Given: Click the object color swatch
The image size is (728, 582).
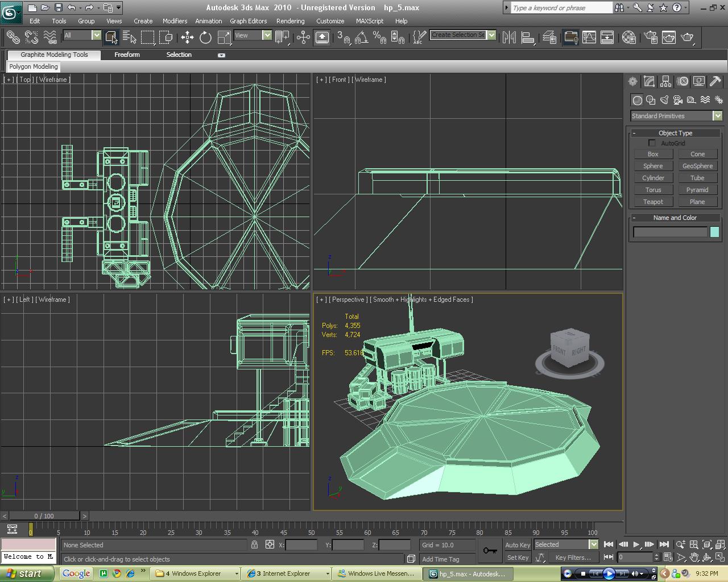Looking at the screenshot, I should click(714, 231).
